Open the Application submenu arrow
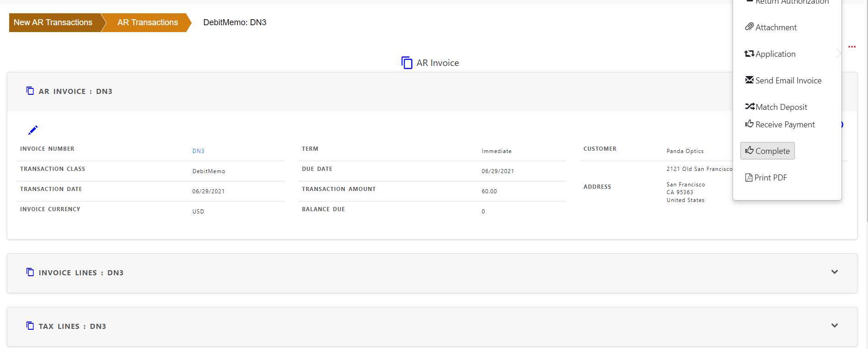Viewport: 868px width, 349px height. (x=839, y=54)
